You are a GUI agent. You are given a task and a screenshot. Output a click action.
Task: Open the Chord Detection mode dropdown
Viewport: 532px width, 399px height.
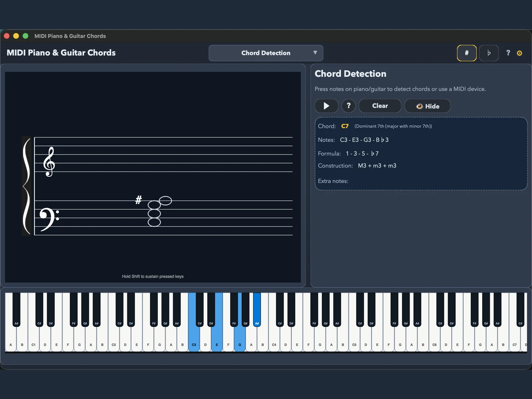[266, 53]
